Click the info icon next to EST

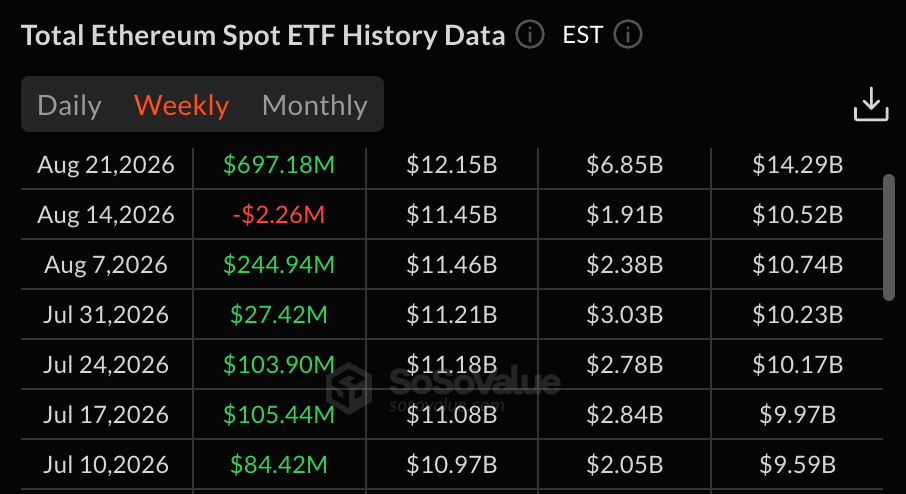pos(627,35)
